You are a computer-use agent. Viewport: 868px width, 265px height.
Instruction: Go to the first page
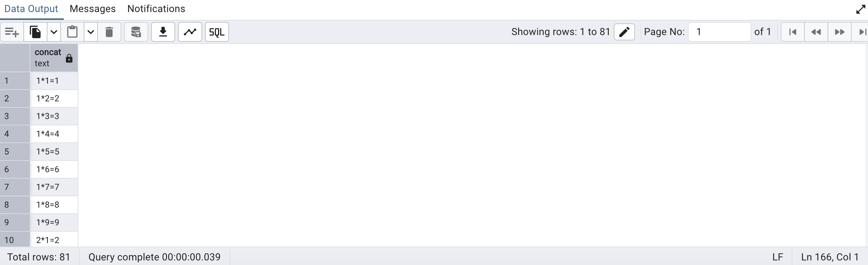[x=793, y=32]
